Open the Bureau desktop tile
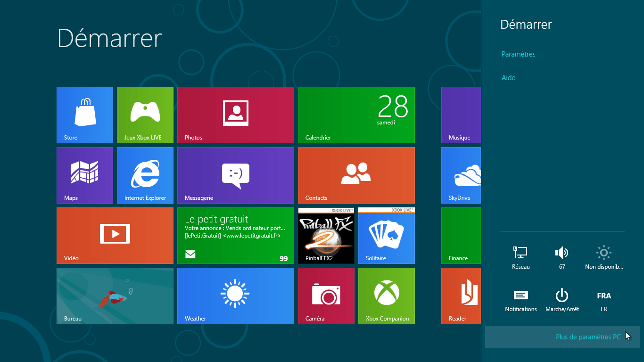644x362 pixels. coord(115,296)
